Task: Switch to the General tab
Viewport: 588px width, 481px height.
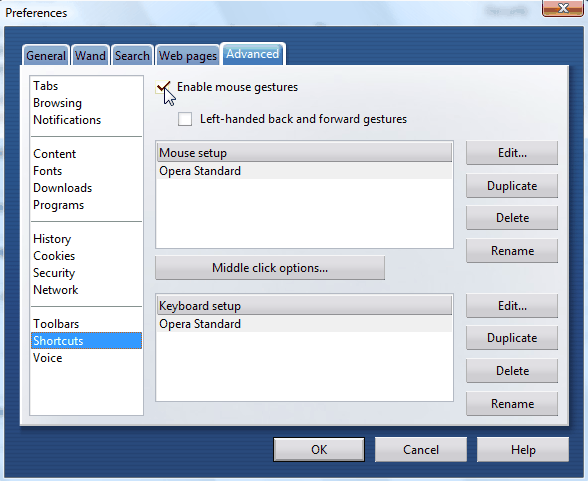Action: click(x=46, y=56)
